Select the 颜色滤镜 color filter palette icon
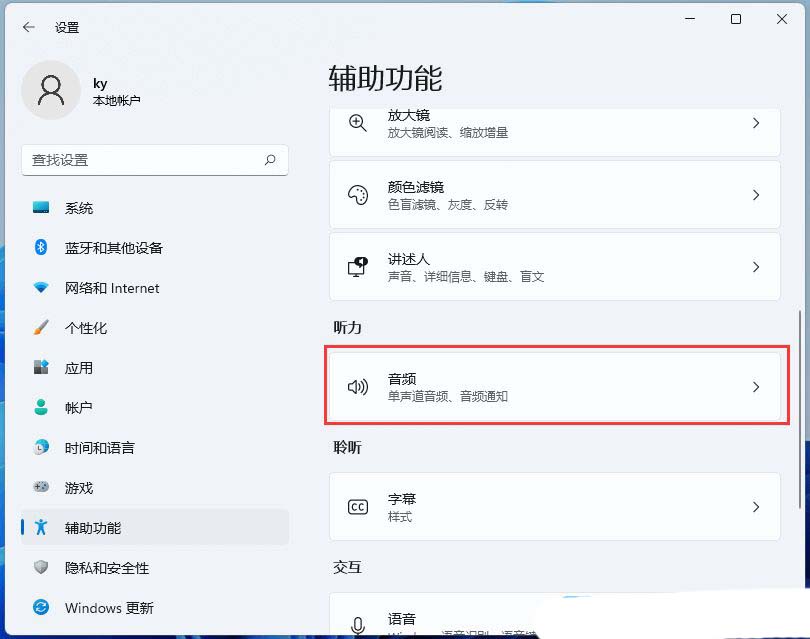810x639 pixels. [358, 194]
